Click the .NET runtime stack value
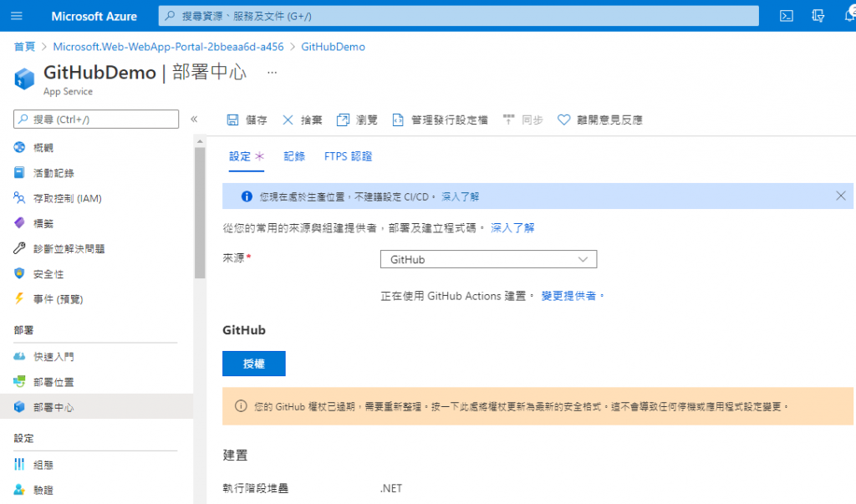Screen dimensions: 856x504 391,488
